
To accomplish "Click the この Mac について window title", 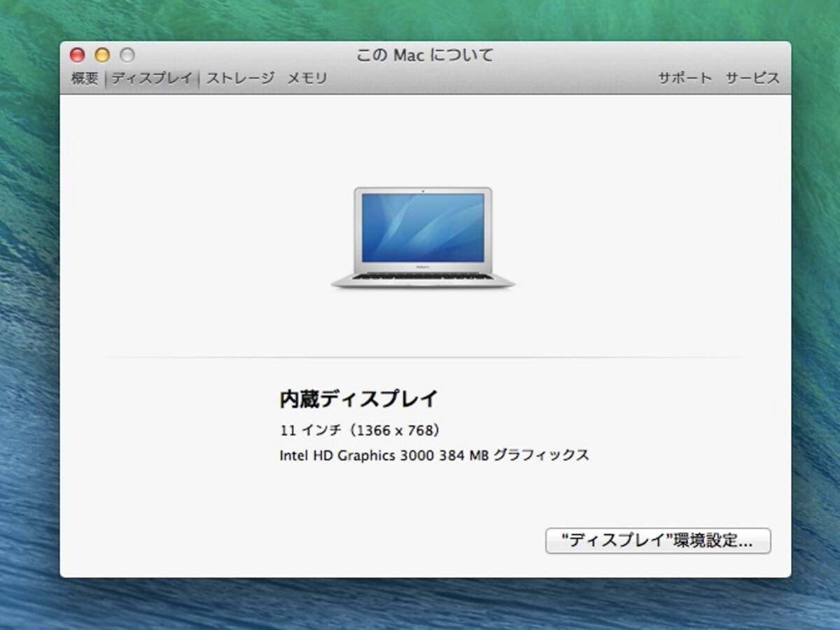I will (x=425, y=55).
